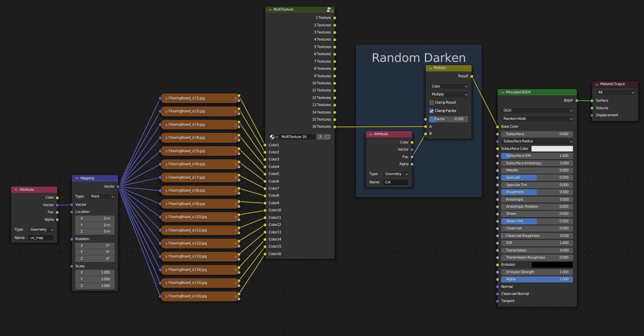Image resolution: width=644 pixels, height=336 pixels.
Task: Click the node group icon in MultiTexture header
Action: (x=329, y=9)
